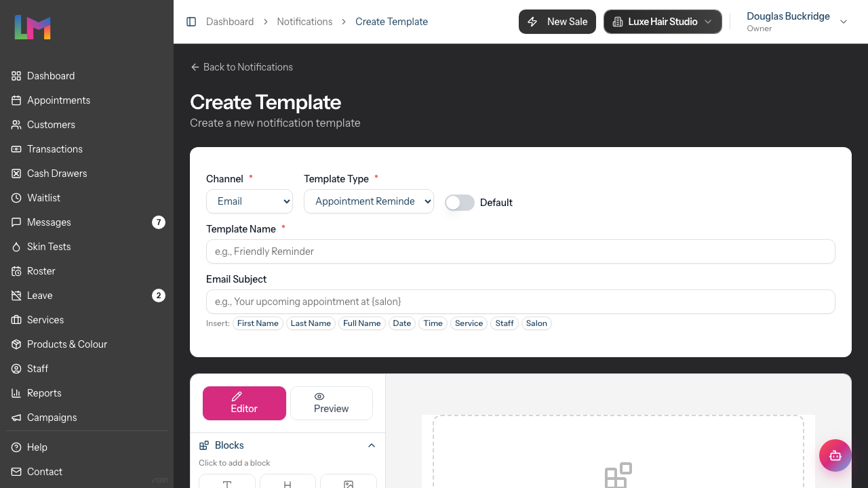Click the New Sale button
This screenshot has width=868, height=488.
point(557,22)
